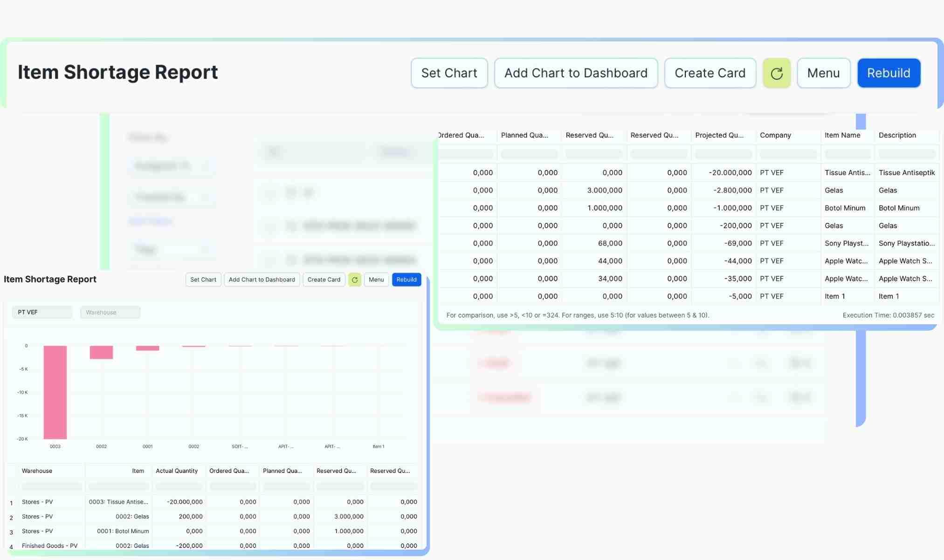Click the large Create Card button
The image size is (944, 560).
(710, 73)
